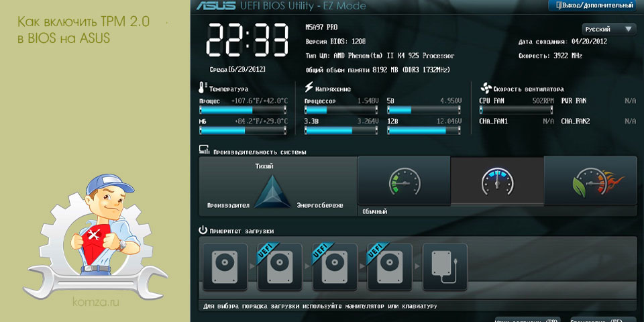The width and height of the screenshot is (644, 322).
Task: Click the Процес temperature bar
Action: coord(243,109)
